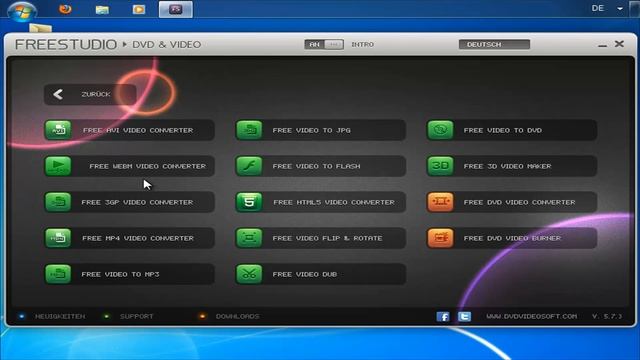Viewport: 640px width, 360px height.
Task: Open Windows Media Player taskbar icon
Action: [139, 9]
